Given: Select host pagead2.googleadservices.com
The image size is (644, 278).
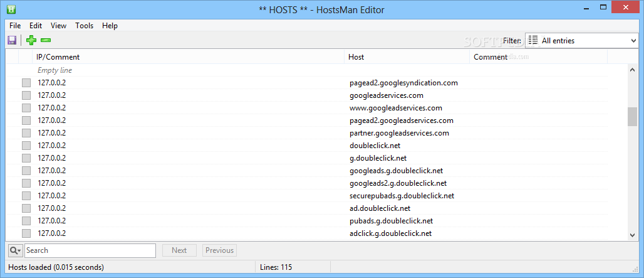Looking at the screenshot, I should [x=402, y=120].
